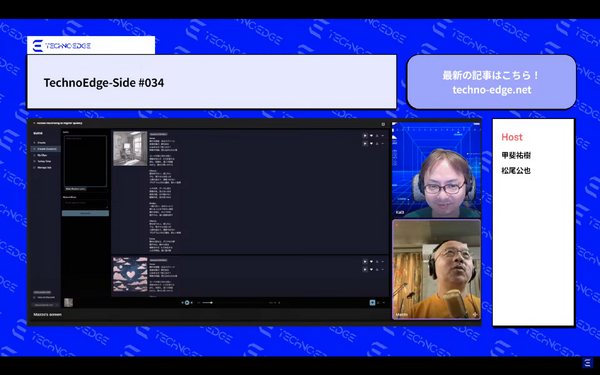
Task: Seek along the player progress slider
Action: tap(234, 303)
